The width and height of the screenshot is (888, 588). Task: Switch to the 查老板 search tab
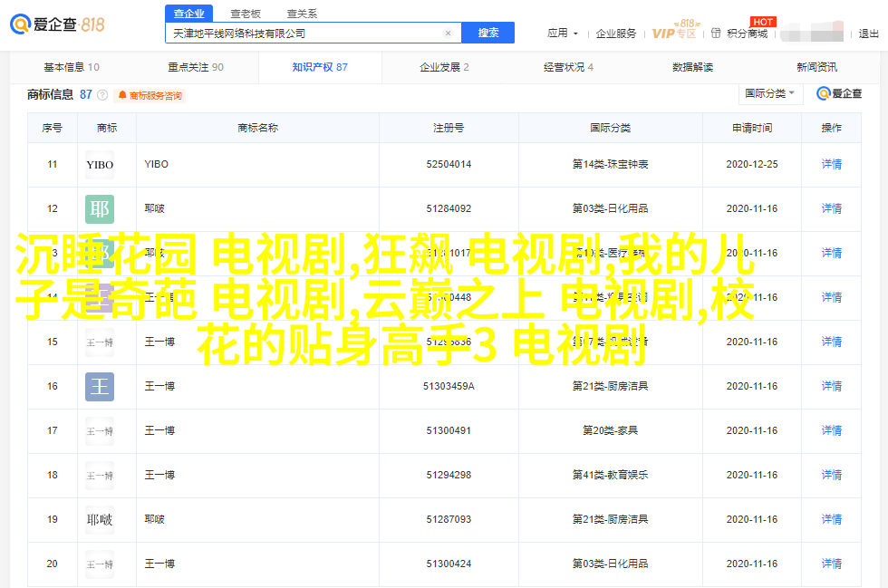pos(246,14)
